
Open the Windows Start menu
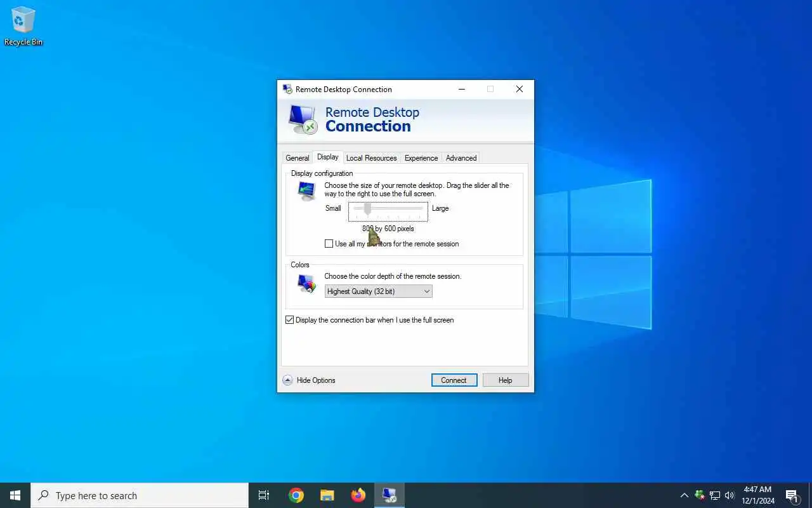point(15,495)
